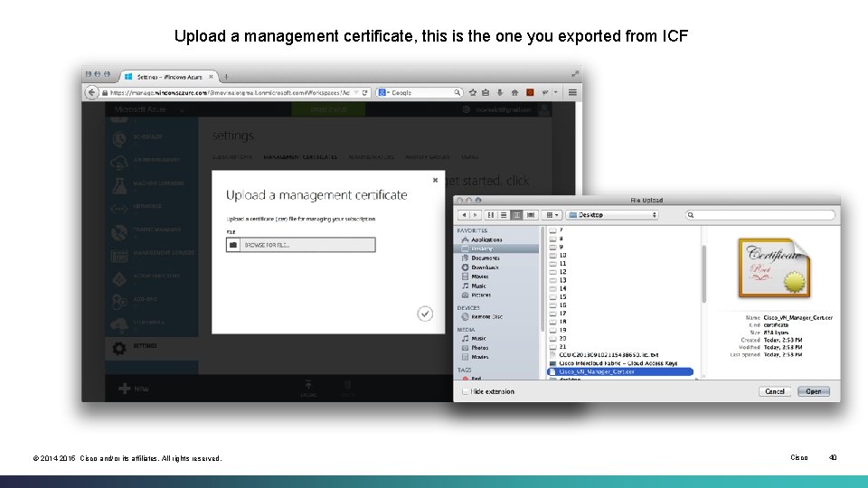This screenshot has height=488, width=868.
Task: Click Cancel in the File Upload dialog
Action: pos(775,391)
